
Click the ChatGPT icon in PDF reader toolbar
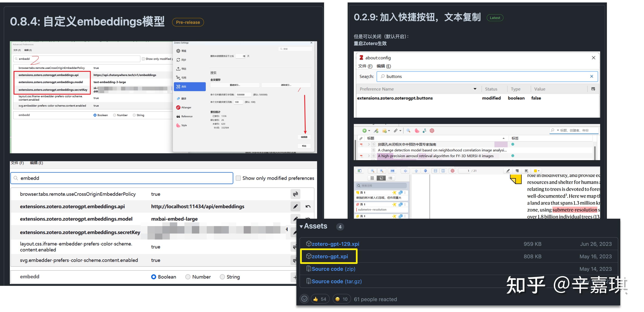tap(453, 171)
